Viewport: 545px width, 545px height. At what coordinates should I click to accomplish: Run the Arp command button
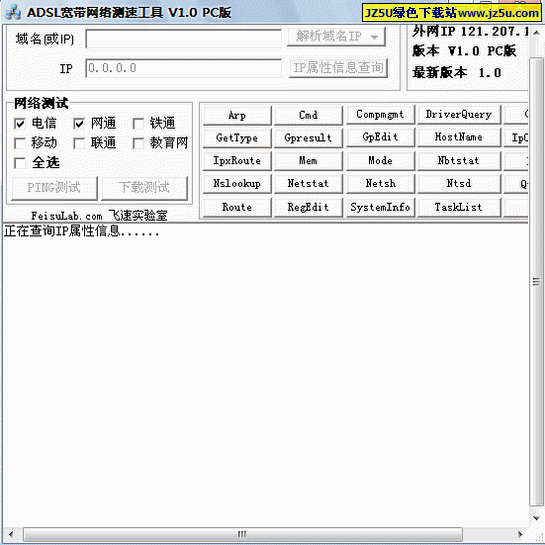pyautogui.click(x=237, y=115)
